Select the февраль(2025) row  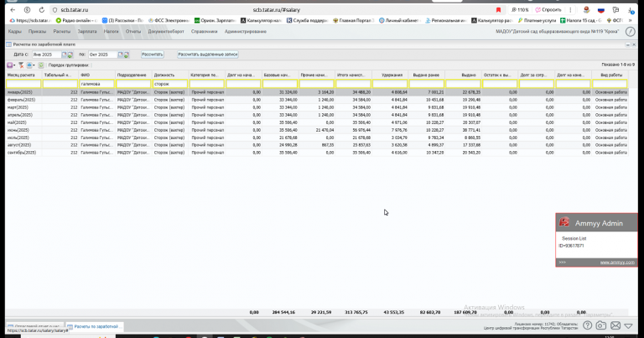[316, 100]
